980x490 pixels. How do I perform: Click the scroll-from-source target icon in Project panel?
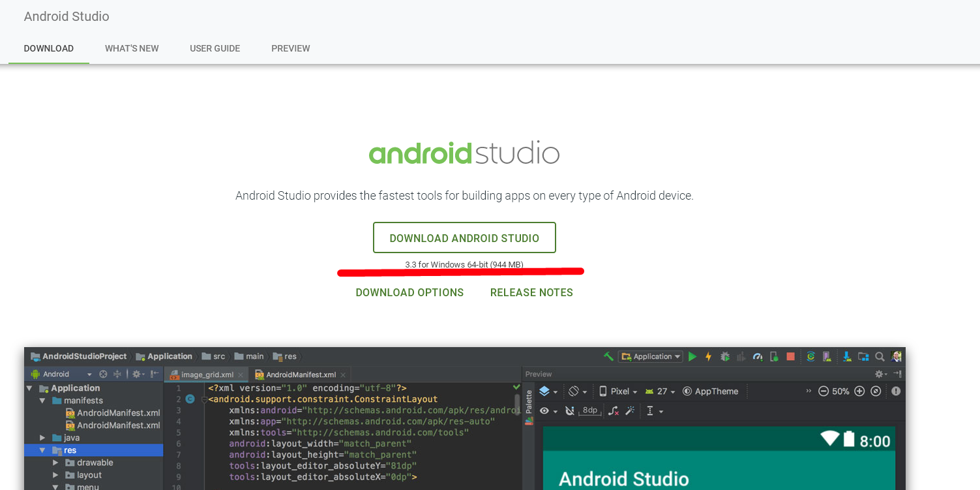point(103,374)
